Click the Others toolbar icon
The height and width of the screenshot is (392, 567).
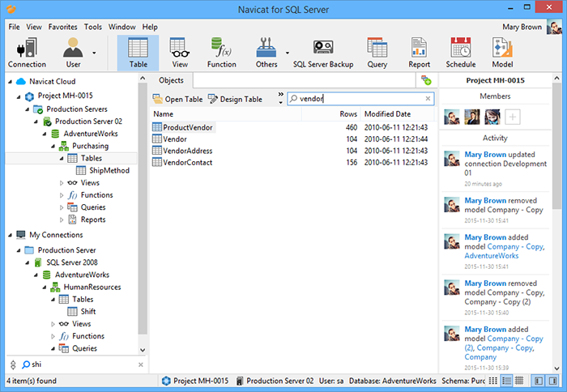pos(266,53)
